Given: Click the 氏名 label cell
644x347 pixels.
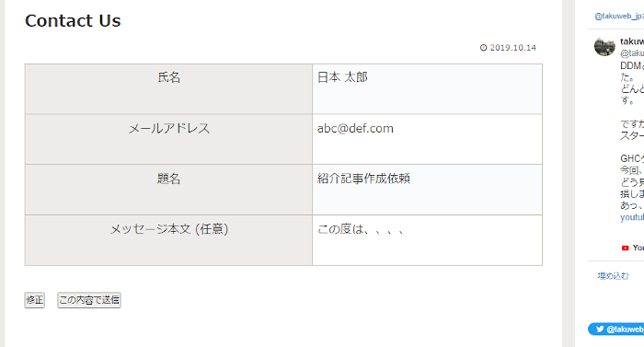Looking at the screenshot, I should coord(168,88).
